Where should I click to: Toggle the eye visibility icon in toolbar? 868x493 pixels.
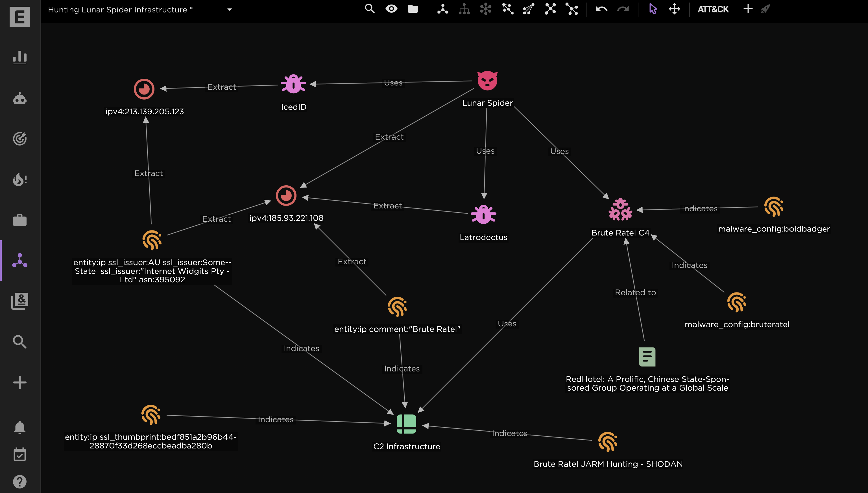[x=391, y=9]
